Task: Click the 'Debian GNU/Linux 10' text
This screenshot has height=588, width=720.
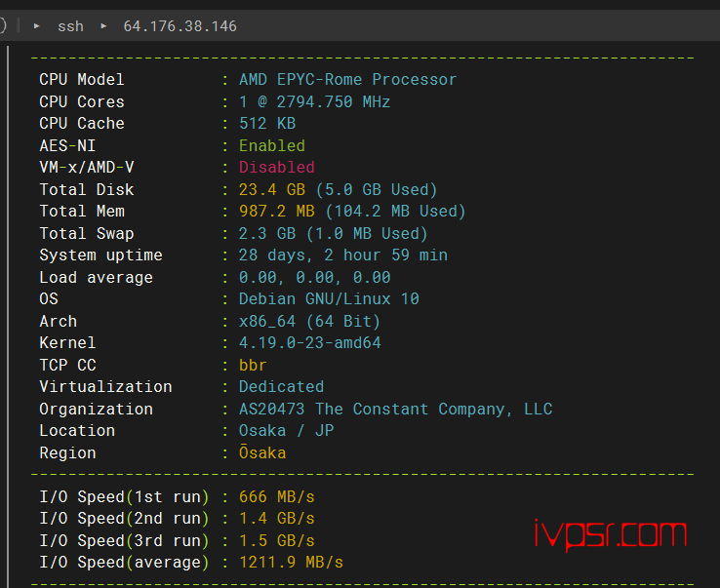Action: coord(329,298)
